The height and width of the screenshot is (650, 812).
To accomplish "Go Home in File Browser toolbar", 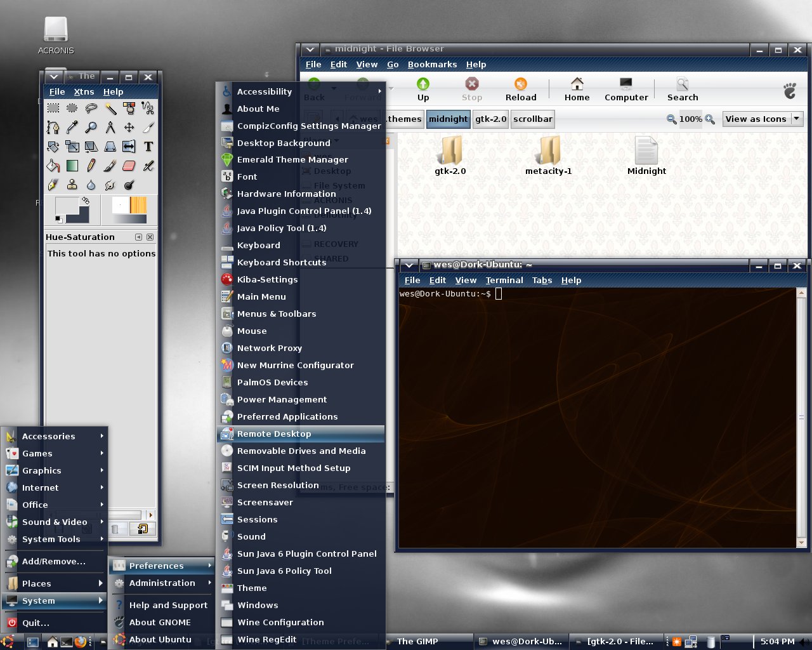I will (577, 90).
